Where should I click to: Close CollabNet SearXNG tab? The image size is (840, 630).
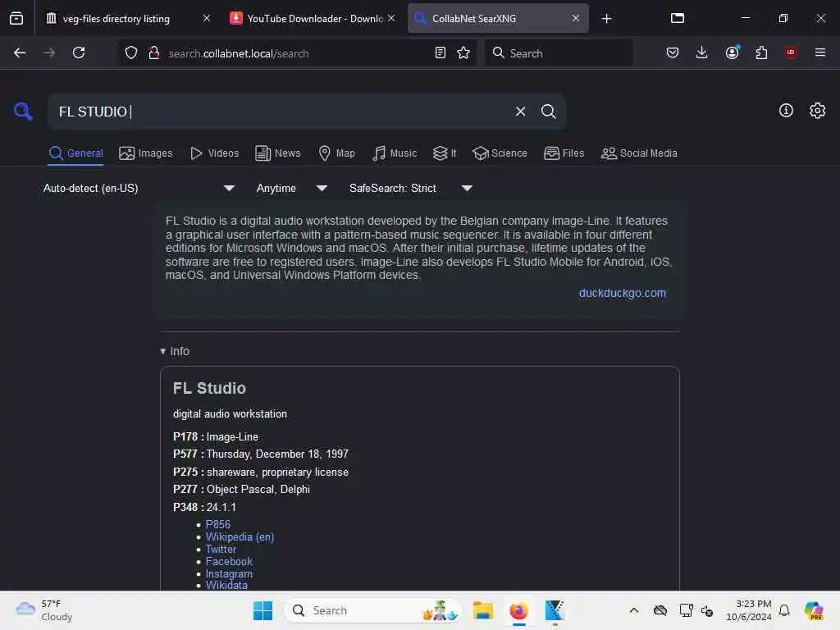[576, 18]
